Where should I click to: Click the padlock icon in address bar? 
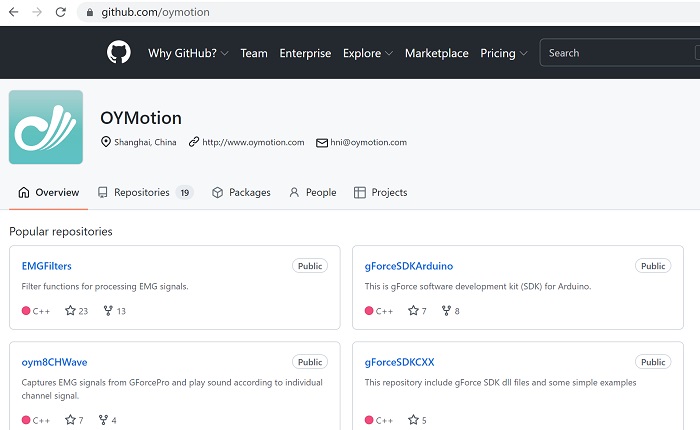90,12
